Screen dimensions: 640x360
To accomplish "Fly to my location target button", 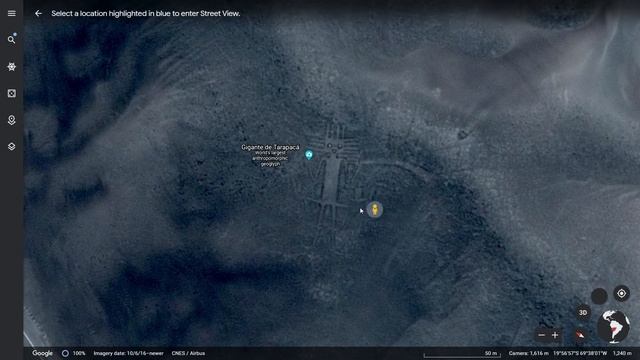I will (x=621, y=293).
